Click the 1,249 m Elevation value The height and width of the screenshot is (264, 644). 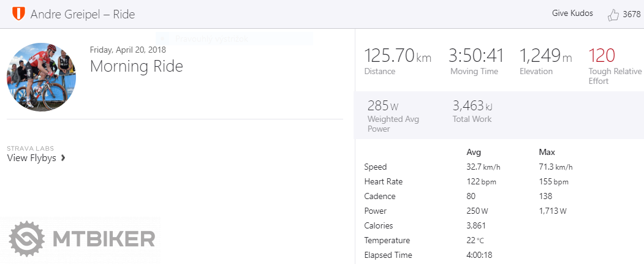tap(545, 56)
